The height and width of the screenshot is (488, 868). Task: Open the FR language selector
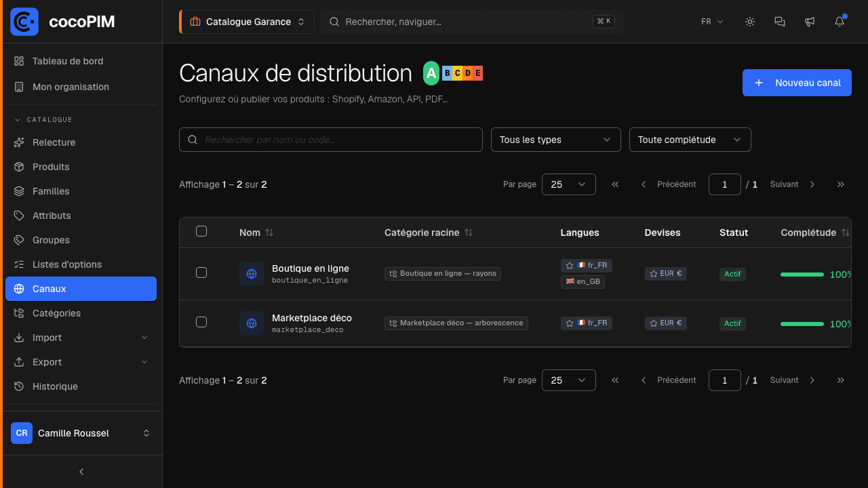tap(712, 22)
